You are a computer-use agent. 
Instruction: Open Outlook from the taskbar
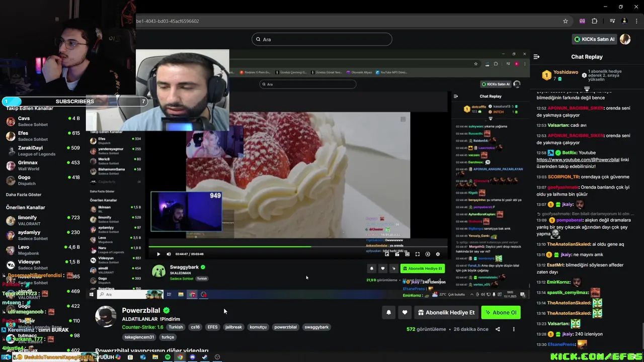coord(143,357)
